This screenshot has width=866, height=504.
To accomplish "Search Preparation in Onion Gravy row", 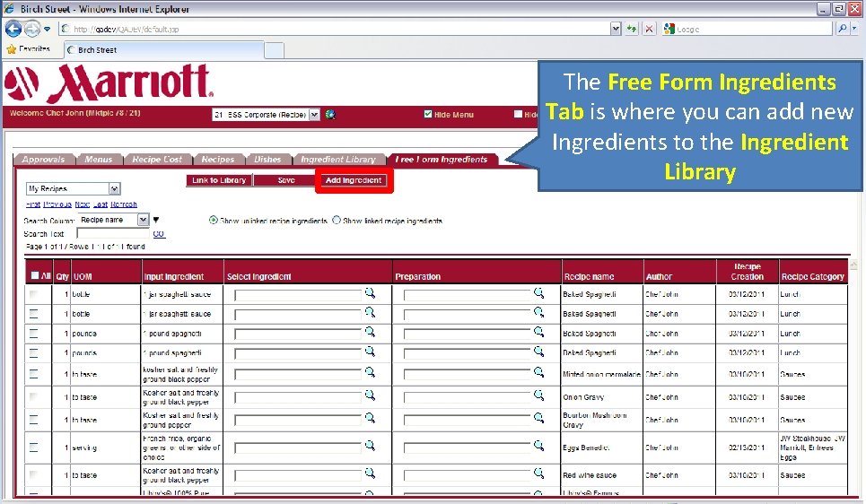I will click(539, 395).
